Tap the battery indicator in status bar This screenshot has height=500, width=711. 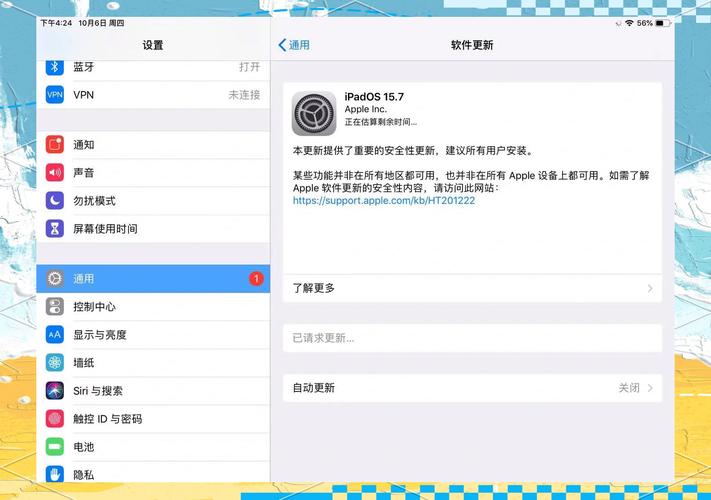[662, 23]
